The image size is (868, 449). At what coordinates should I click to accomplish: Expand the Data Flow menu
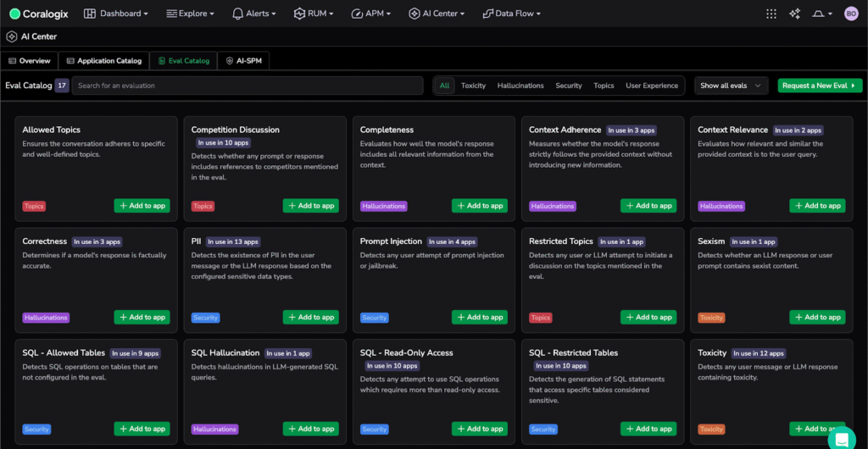(x=511, y=14)
